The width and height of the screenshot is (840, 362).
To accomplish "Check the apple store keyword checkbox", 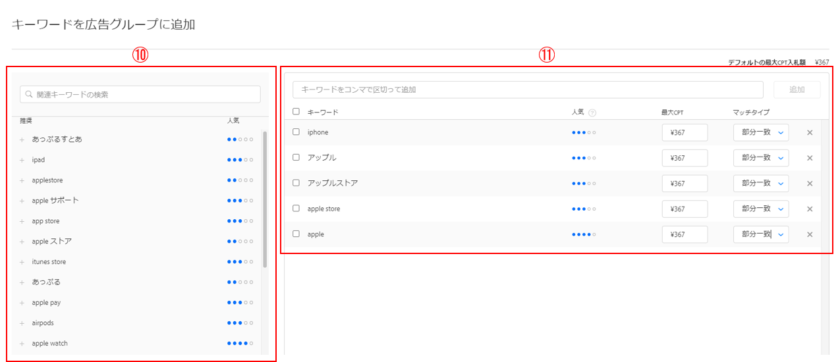I will tap(296, 208).
